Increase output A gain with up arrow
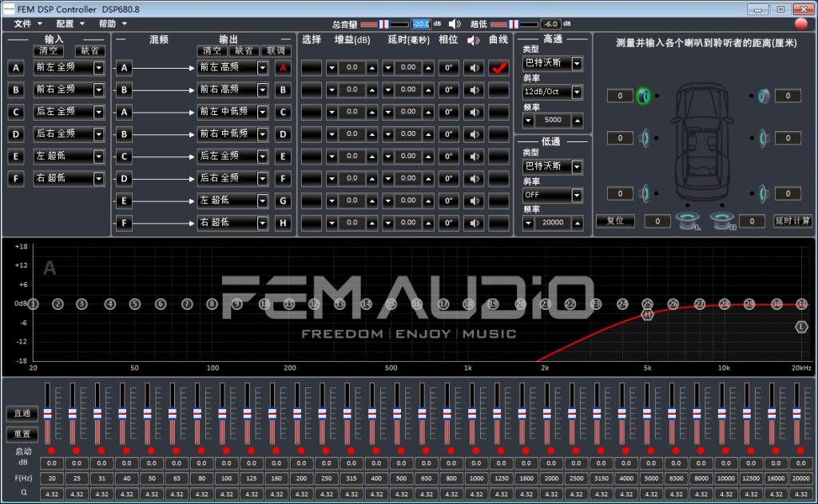 click(372, 68)
